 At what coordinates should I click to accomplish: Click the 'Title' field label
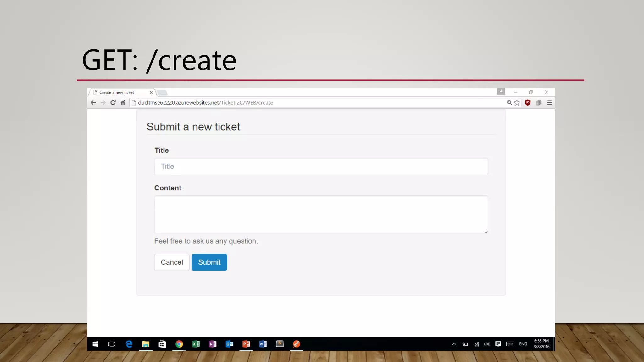(x=162, y=150)
